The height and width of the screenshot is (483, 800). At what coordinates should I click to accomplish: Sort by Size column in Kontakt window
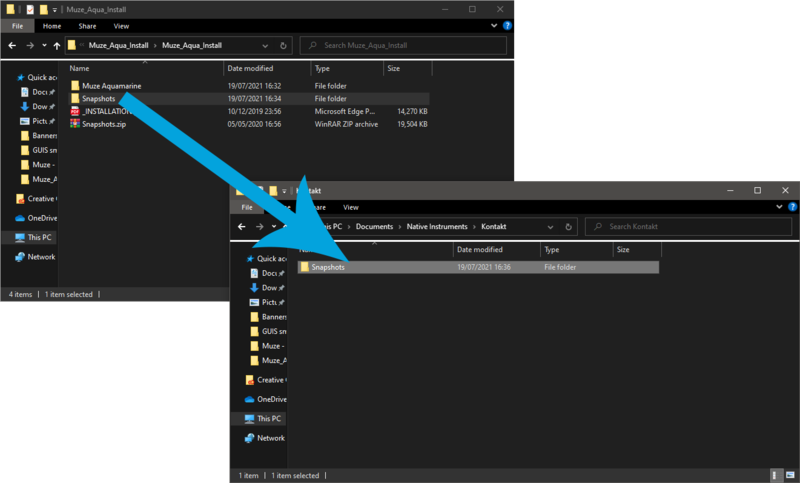click(x=623, y=249)
